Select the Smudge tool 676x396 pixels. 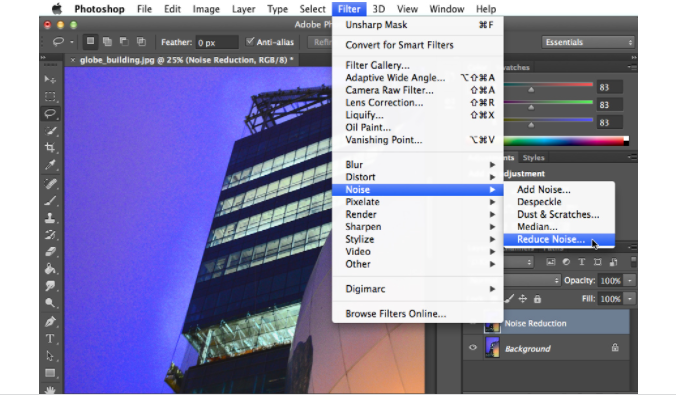tap(50, 286)
